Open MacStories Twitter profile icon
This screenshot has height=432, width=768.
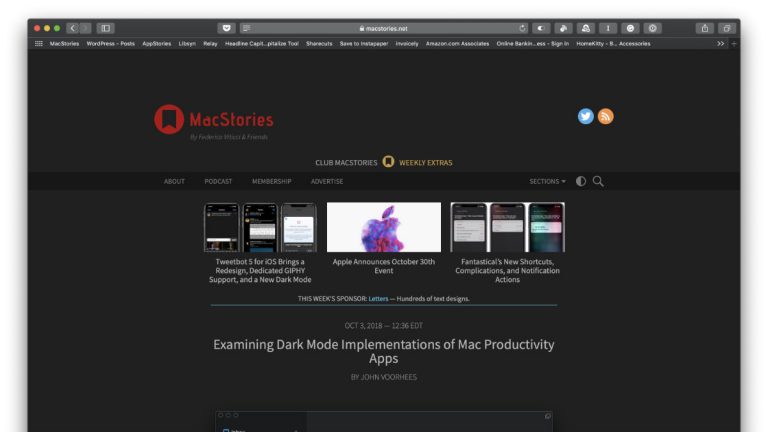(586, 116)
